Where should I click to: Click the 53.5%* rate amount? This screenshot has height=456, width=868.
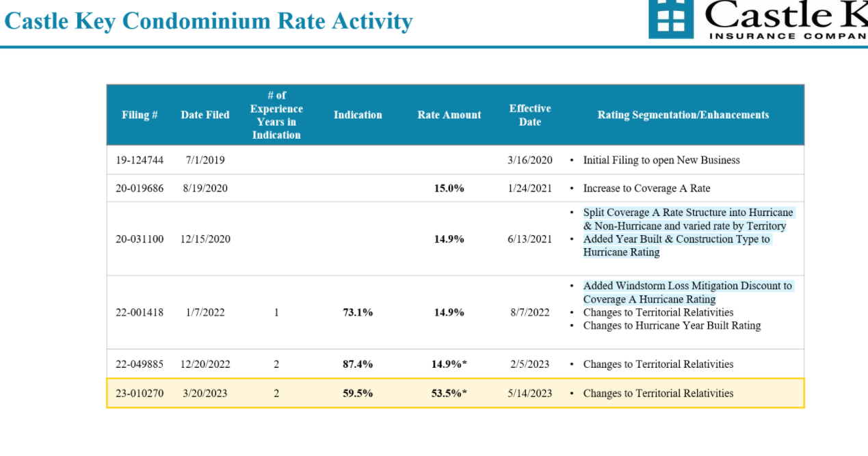point(449,393)
